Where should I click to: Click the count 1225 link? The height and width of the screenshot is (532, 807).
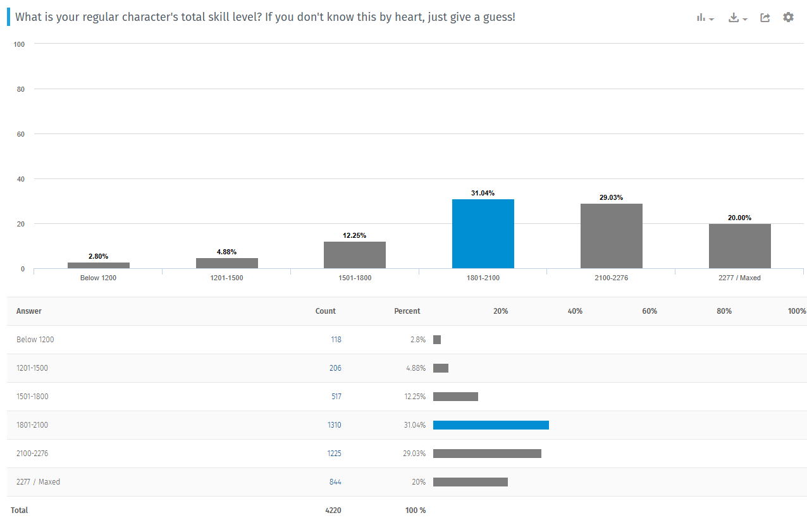click(x=334, y=454)
